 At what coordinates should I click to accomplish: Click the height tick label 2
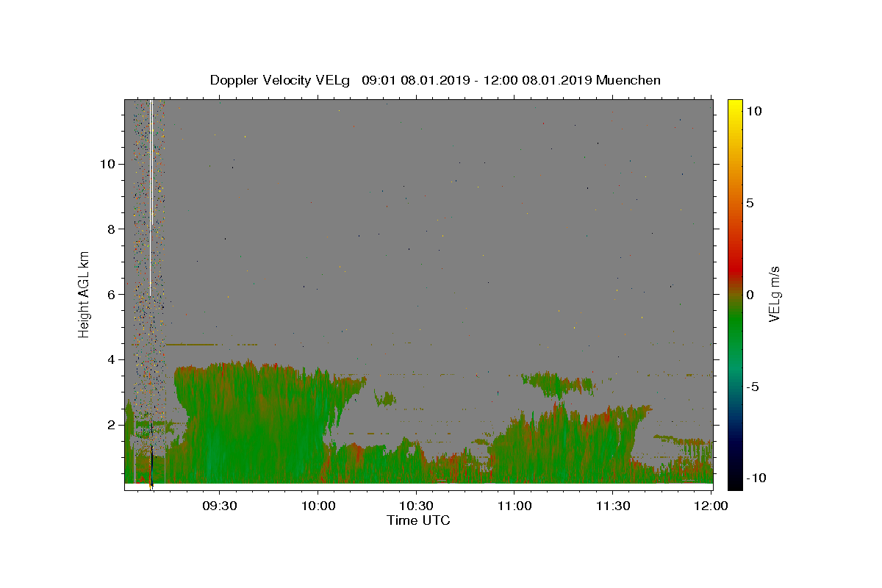pyautogui.click(x=110, y=425)
